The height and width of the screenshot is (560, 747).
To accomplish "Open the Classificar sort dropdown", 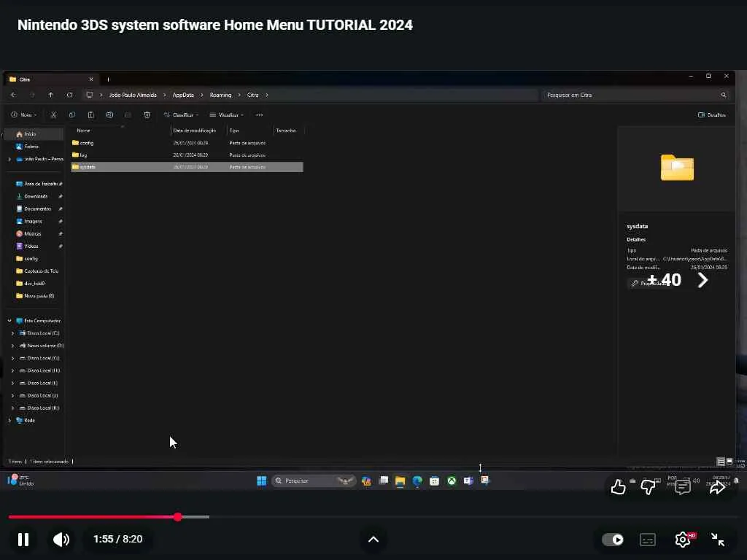I will click(x=181, y=114).
